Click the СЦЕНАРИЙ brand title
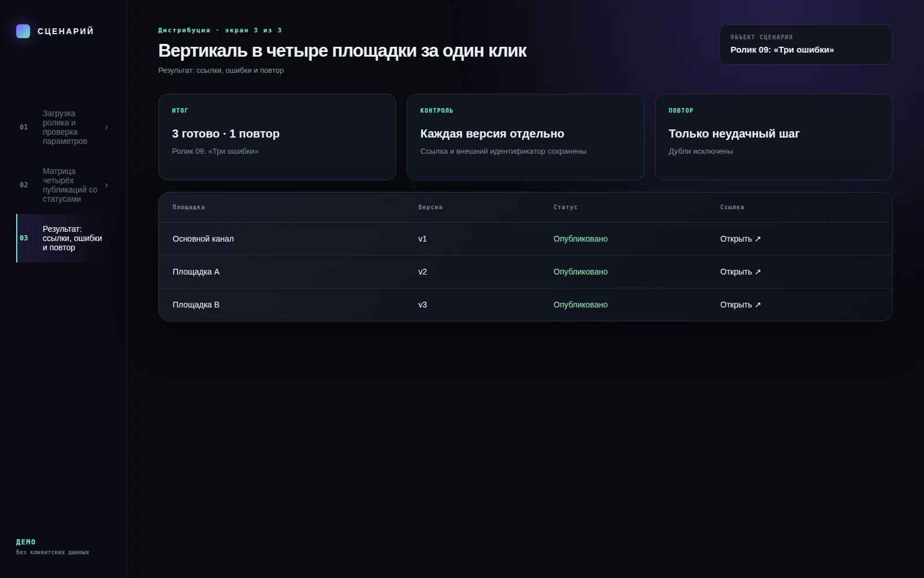The width and height of the screenshot is (924, 578). [x=66, y=31]
